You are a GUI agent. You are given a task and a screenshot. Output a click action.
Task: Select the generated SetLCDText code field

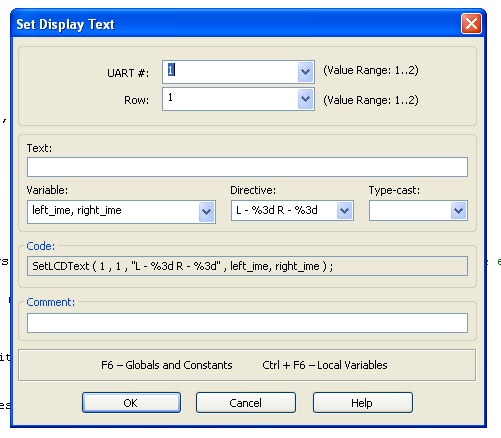coord(247,266)
